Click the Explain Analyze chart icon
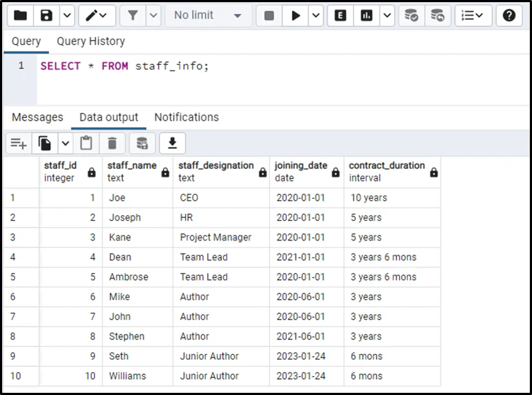The image size is (532, 395). coord(367,16)
